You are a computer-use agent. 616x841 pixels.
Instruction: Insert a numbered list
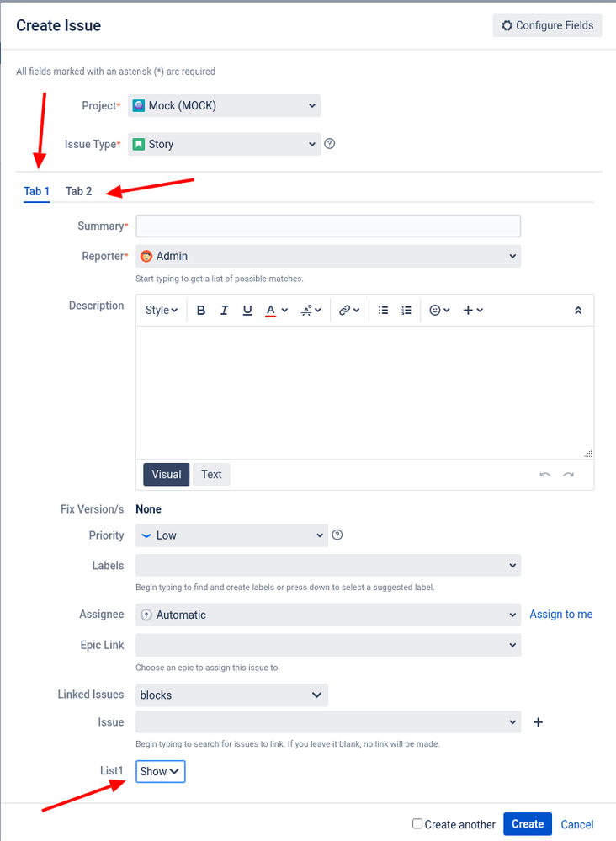click(406, 310)
